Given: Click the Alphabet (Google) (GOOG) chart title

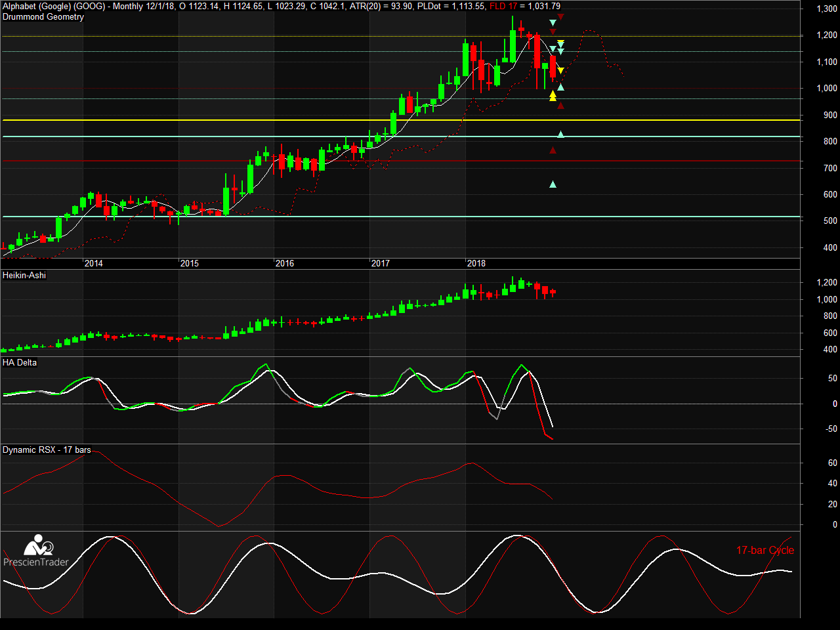Looking at the screenshot, I should 54,7.
